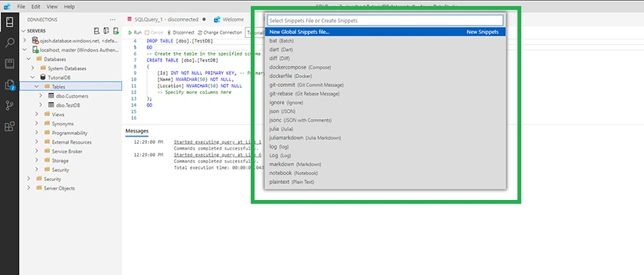Image resolution: width=644 pixels, height=275 pixels.
Task: Click the localhost server icon
Action: tap(36, 50)
